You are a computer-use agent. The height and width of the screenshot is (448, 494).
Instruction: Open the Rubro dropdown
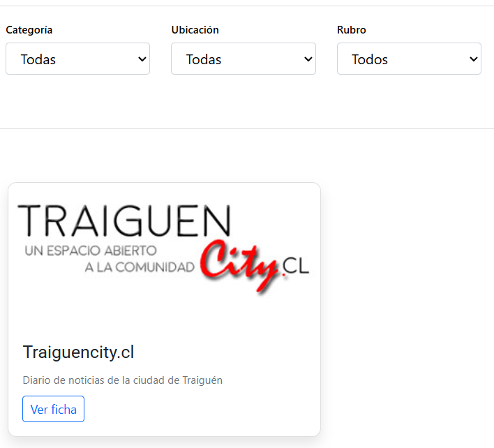409,59
